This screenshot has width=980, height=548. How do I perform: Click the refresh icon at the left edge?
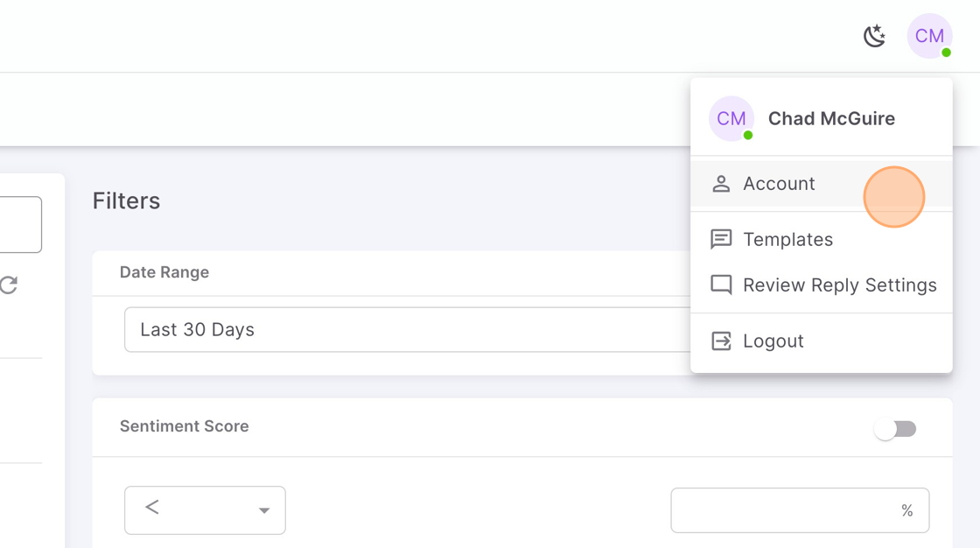coord(8,285)
